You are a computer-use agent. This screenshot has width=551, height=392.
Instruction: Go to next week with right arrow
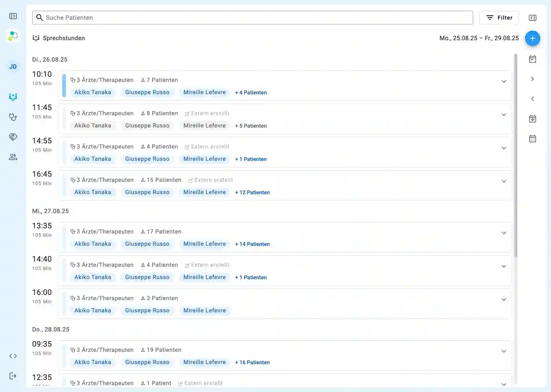(x=532, y=79)
